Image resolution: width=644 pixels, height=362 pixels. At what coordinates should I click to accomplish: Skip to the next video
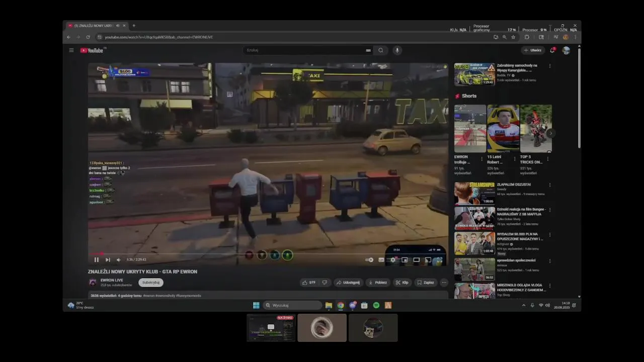point(108,260)
